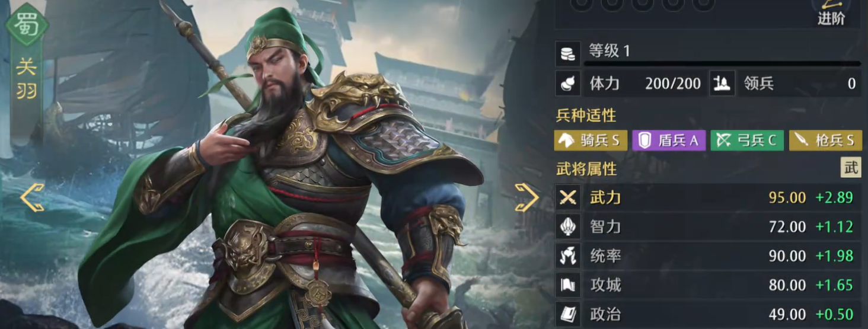Select the 枪兵 S spearman aptitude tag
Screen dimensions: 868x329
(825, 140)
